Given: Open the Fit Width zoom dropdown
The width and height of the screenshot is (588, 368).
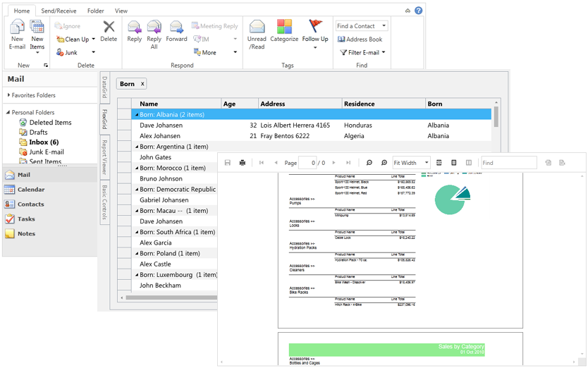Looking at the screenshot, I should [x=427, y=162].
